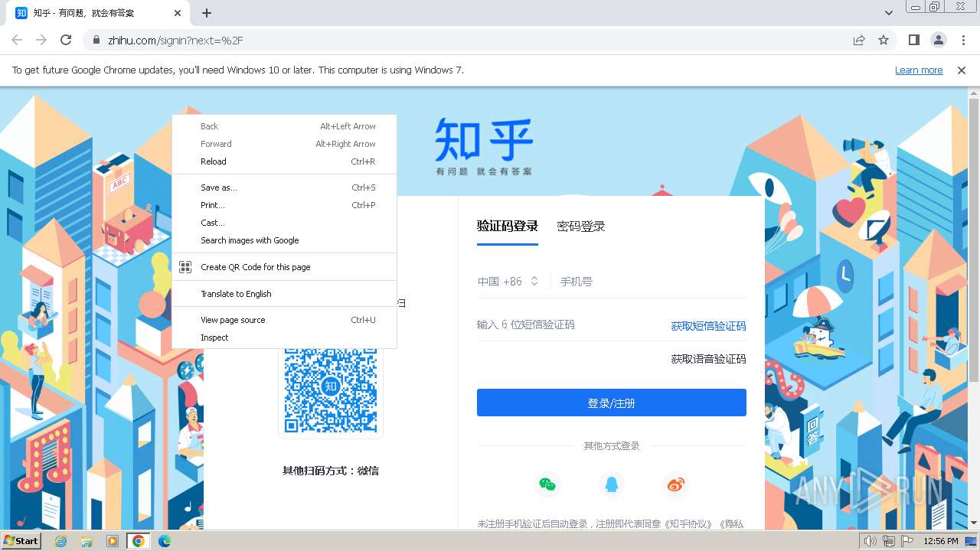Image resolution: width=980 pixels, height=551 pixels.
Task: Click the Share this page icon
Action: (x=859, y=40)
